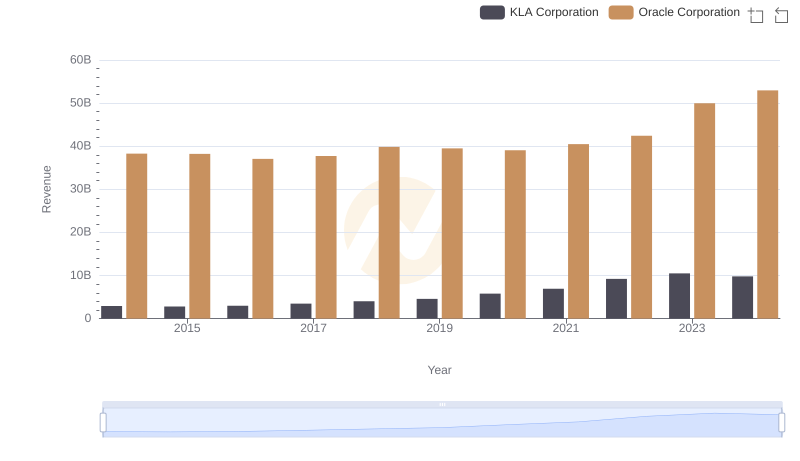Image resolution: width=800 pixels, height=461 pixels.
Task: Click the tallest Oracle bar for 2024
Action: [x=768, y=204]
